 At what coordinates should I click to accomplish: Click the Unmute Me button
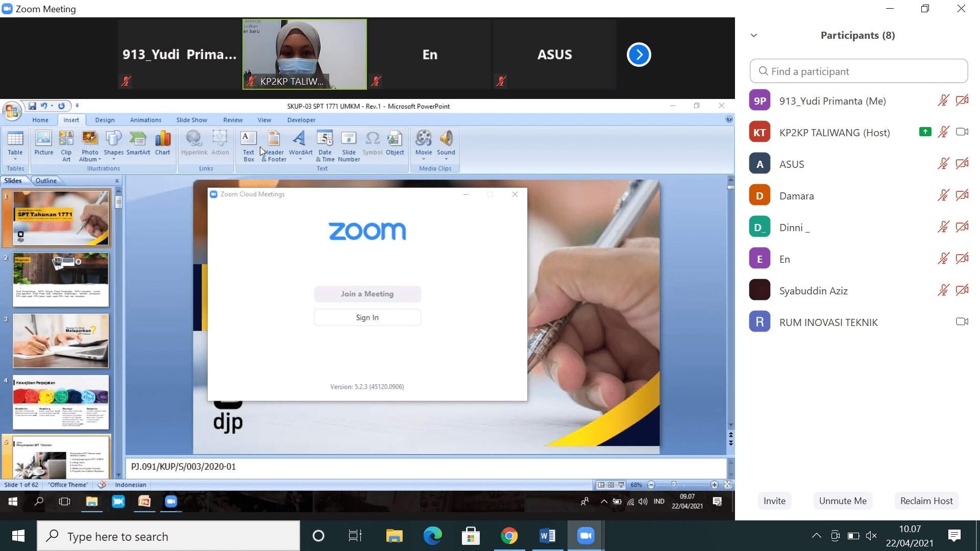(x=842, y=500)
